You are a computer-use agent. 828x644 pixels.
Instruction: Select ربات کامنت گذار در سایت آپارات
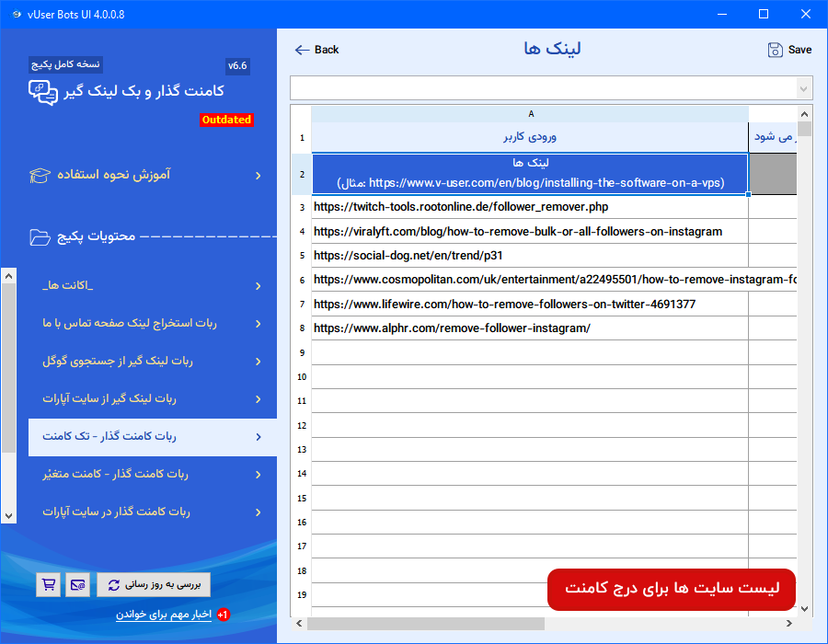153,512
